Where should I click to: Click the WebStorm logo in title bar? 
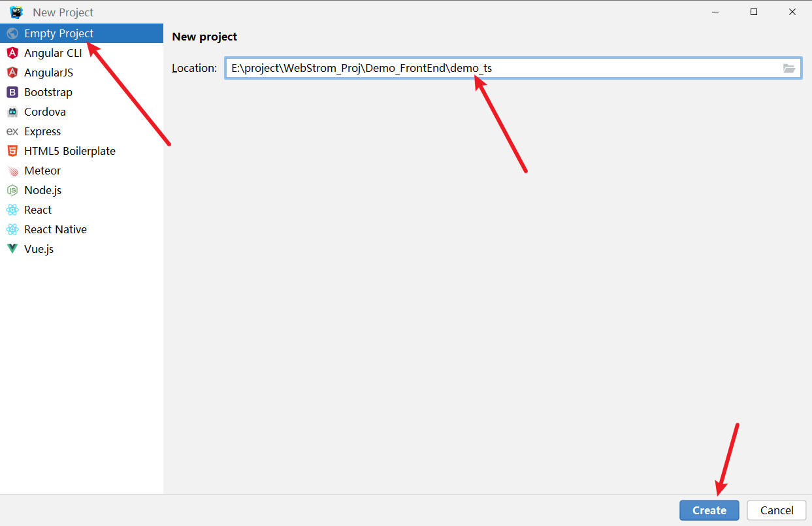point(16,12)
